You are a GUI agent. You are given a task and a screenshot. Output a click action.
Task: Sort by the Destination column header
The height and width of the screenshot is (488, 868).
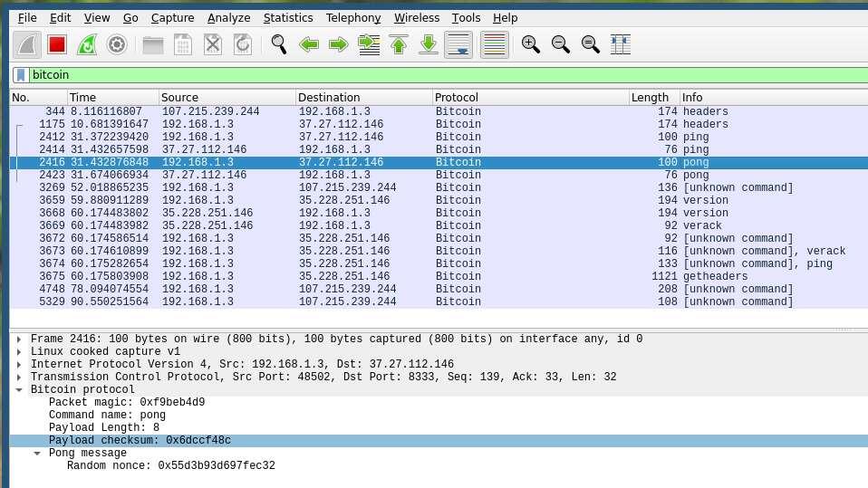click(363, 98)
